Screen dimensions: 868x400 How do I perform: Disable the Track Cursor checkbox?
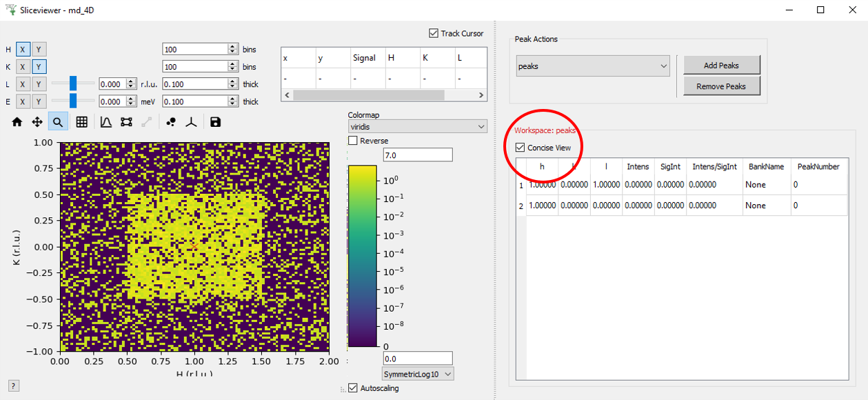pyautogui.click(x=434, y=33)
